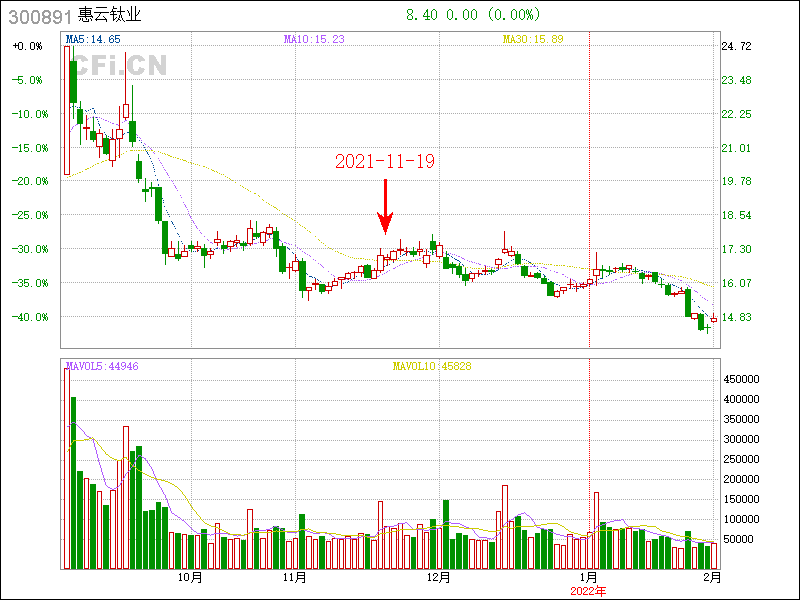
Task: Click the 2月 time axis label
Action: (711, 578)
